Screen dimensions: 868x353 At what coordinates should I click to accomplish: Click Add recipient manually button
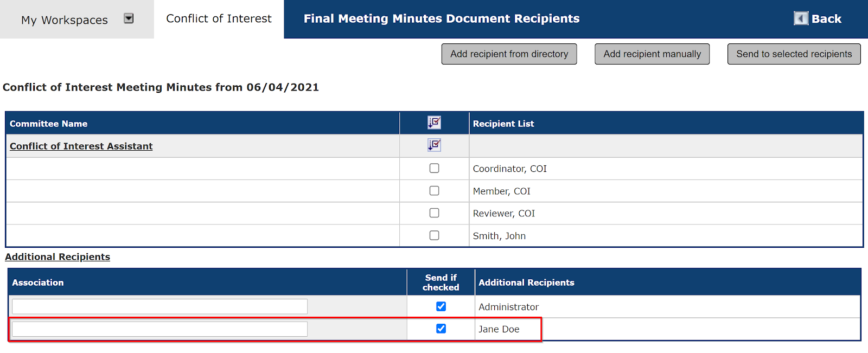point(652,54)
